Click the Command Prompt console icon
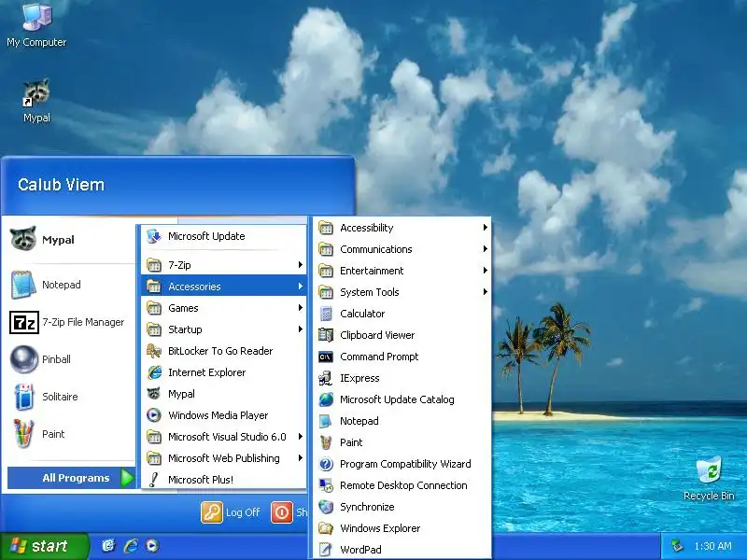This screenshot has height=560, width=747. point(326,357)
